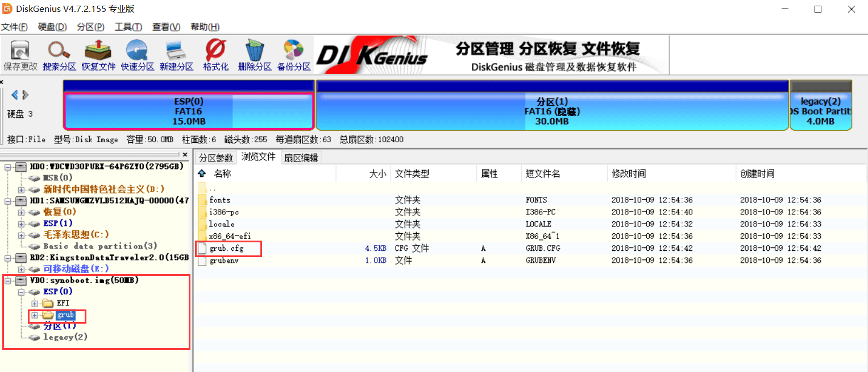This screenshot has width=868, height=372.
Task: Go to the next disk using right arrow
Action: pos(26,95)
